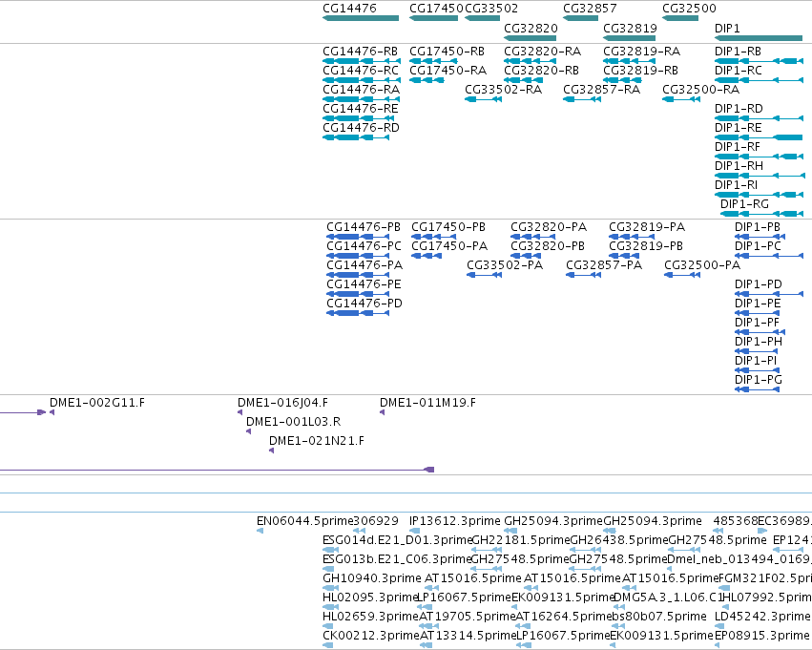Click the CG32820-RB transcript label
Image resolution: width=812 pixels, height=650 pixels.
click(x=542, y=71)
